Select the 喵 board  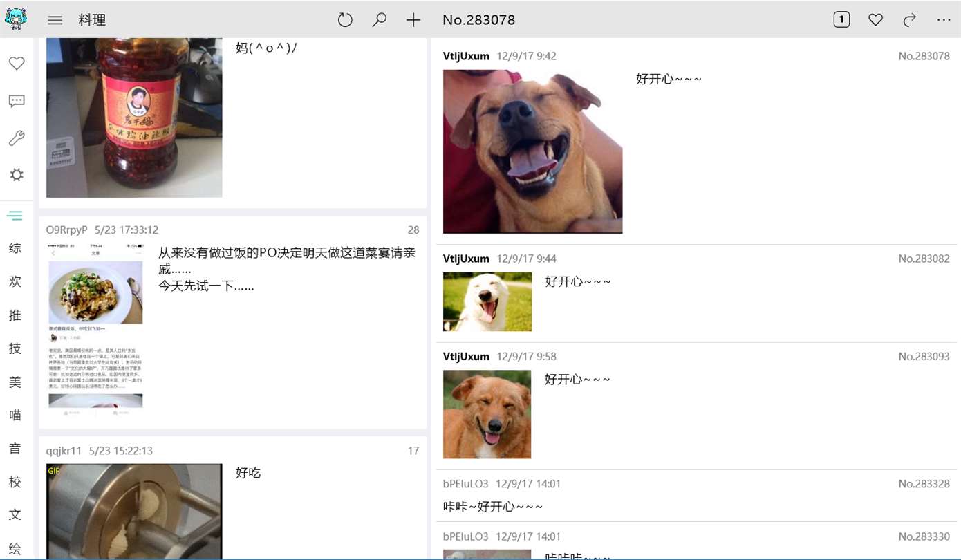tap(15, 415)
